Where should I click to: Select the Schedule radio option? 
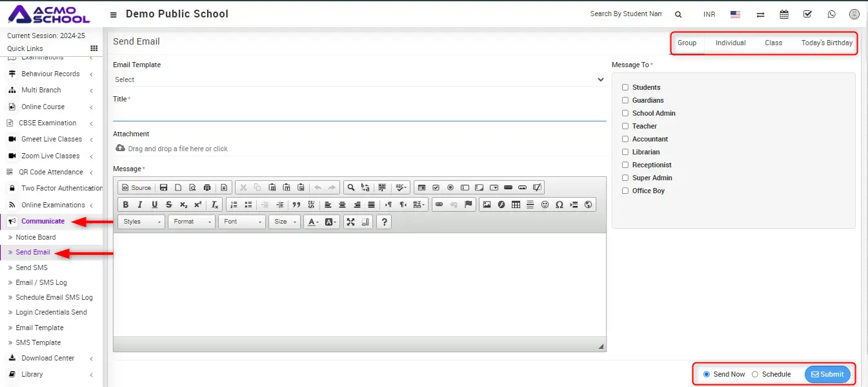click(755, 374)
